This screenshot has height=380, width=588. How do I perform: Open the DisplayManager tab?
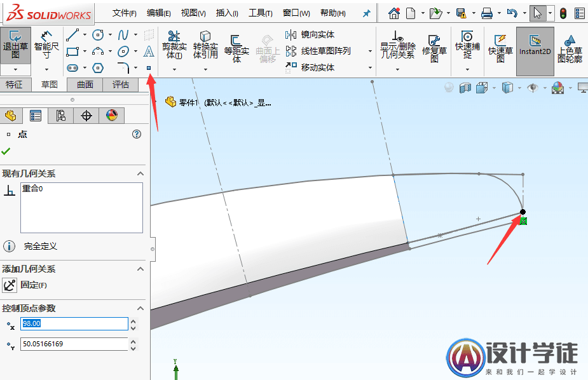112,116
